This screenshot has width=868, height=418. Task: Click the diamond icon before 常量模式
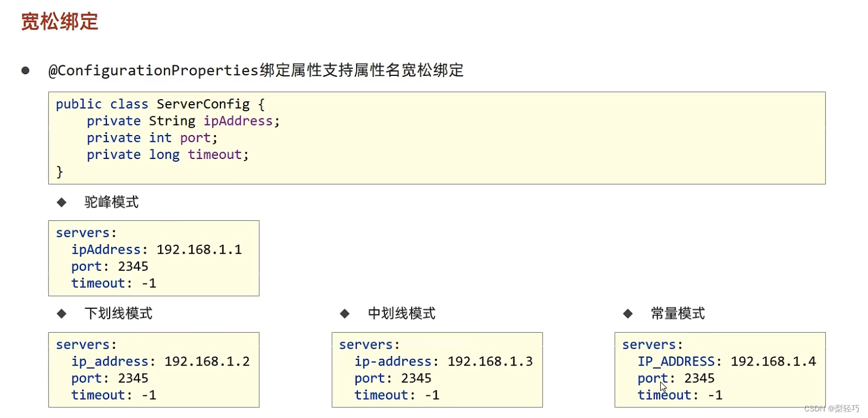tap(629, 314)
